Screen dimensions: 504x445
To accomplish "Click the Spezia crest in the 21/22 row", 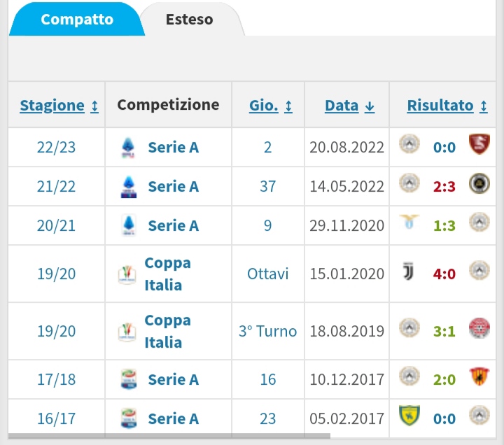I will (479, 185).
